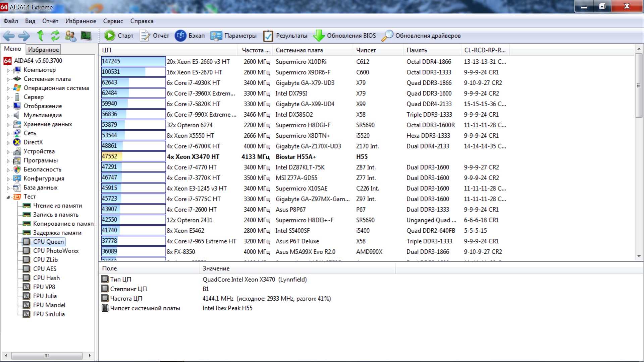This screenshot has width=644, height=362.
Task: Click the blue back navigation arrow
Action: [9, 36]
